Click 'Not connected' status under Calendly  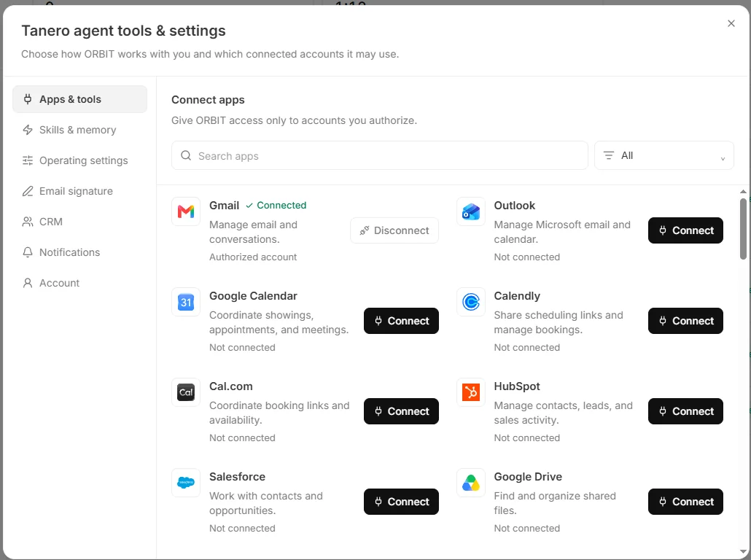pos(527,348)
